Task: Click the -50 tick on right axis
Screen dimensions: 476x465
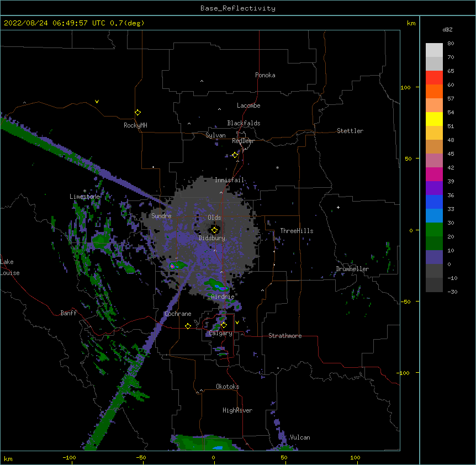Action: point(405,302)
